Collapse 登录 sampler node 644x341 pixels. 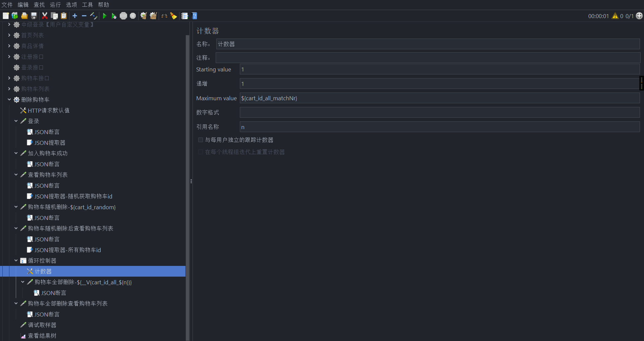(16, 121)
